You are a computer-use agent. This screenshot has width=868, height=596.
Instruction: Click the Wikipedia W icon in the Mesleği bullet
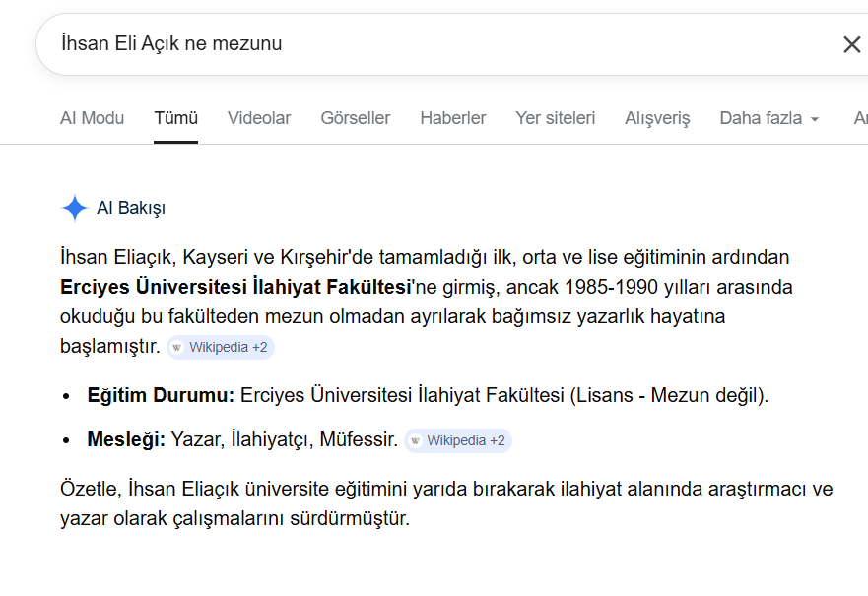pos(416,440)
